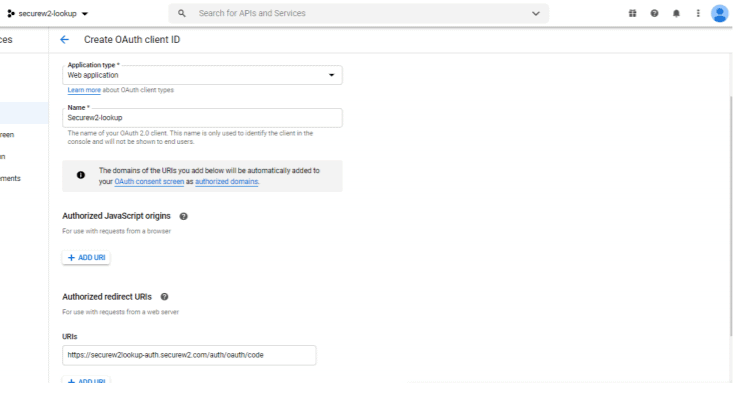Click the search magnifier icon

(182, 13)
